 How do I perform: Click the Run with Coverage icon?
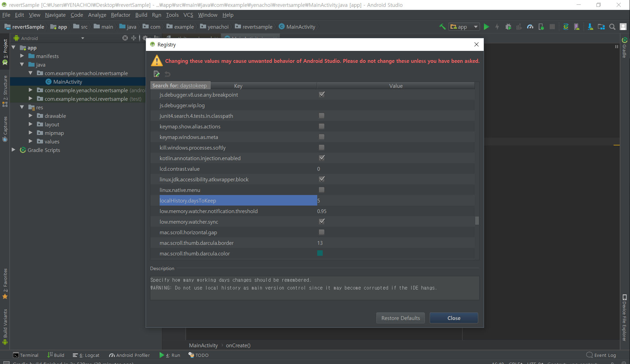point(519,27)
